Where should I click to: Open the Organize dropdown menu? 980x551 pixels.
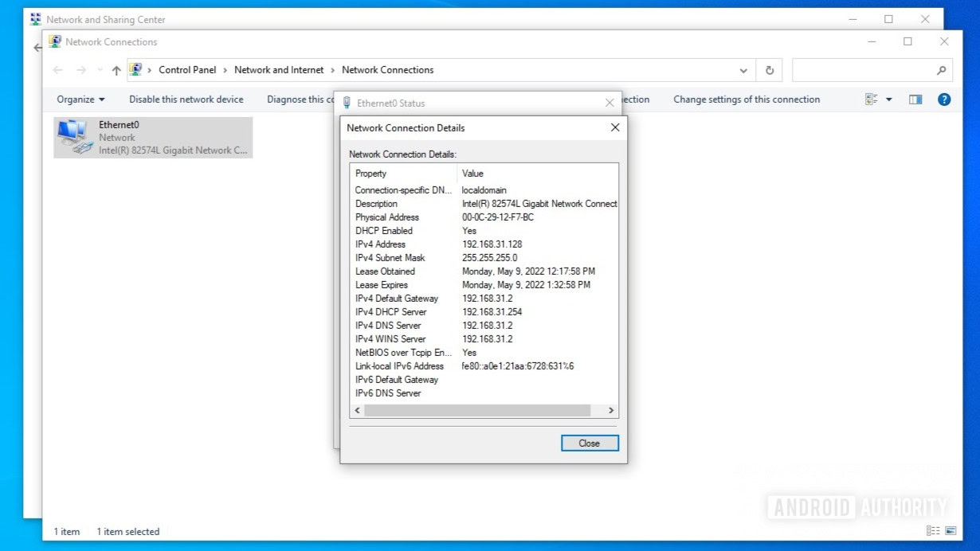coord(80,100)
